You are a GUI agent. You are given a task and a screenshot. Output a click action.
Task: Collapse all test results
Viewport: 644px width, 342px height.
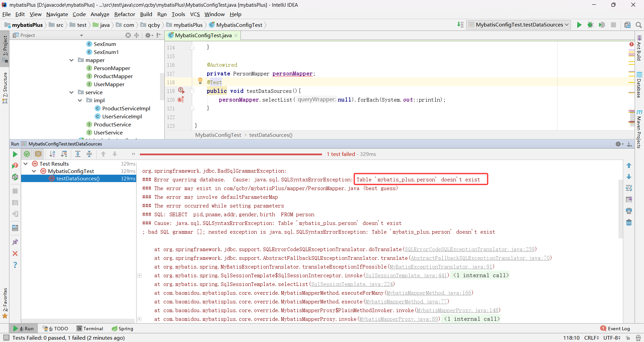pyautogui.click(x=89, y=154)
